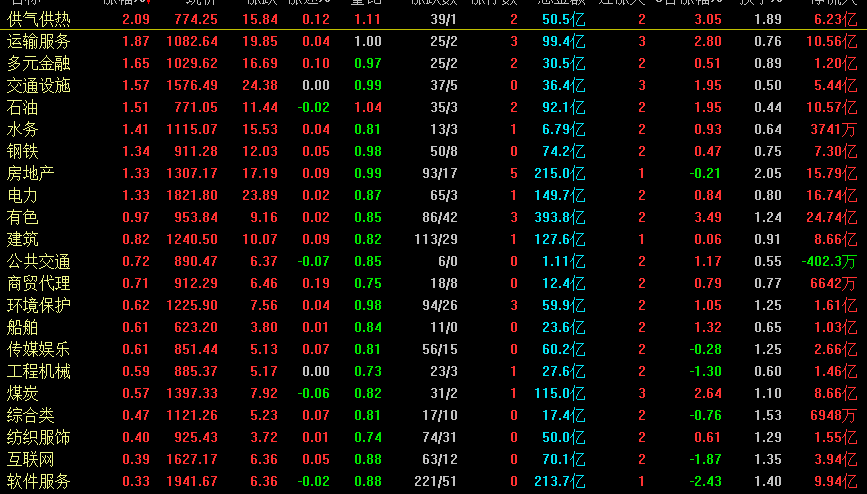Click the 393.8亿 turnover cell for 有色

click(x=560, y=217)
